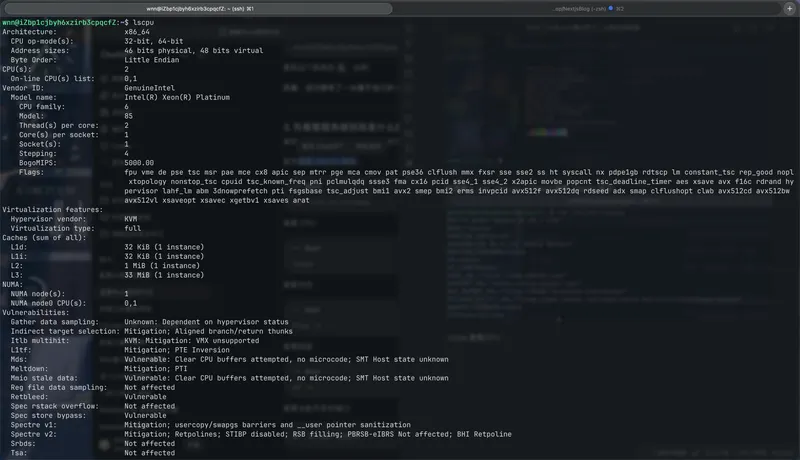This screenshot has height=460, width=800.
Task: Click '46 bits physical, 48 bits virtual'
Action: coord(194,50)
